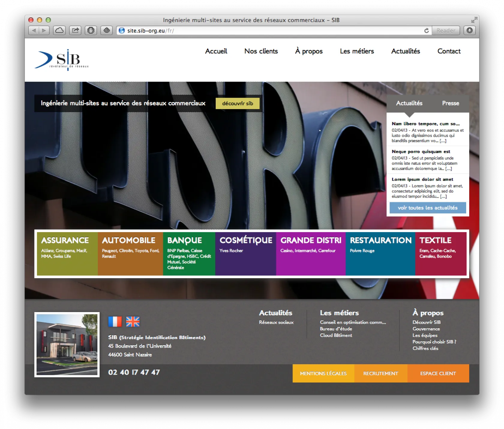The image size is (504, 429).
Task: Click the SIB building photo thumbnail
Action: point(67,344)
